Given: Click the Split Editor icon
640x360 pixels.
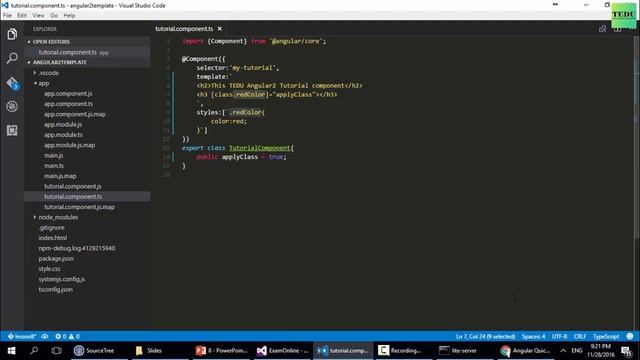Looking at the screenshot, I should pyautogui.click(x=618, y=29).
